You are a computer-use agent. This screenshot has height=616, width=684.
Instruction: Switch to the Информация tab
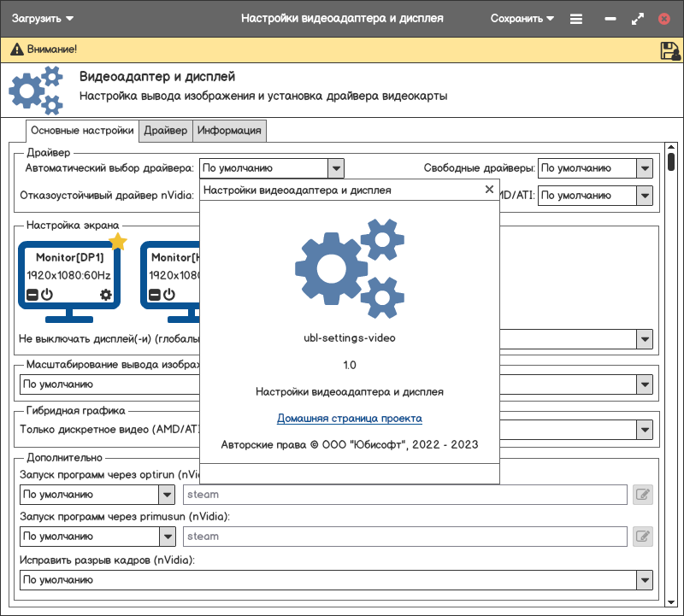click(229, 131)
